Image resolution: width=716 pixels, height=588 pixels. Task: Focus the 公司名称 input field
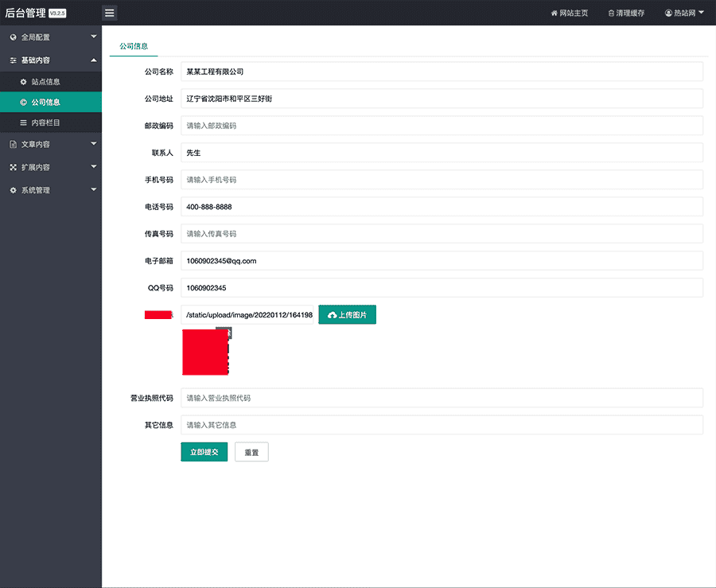click(442, 72)
